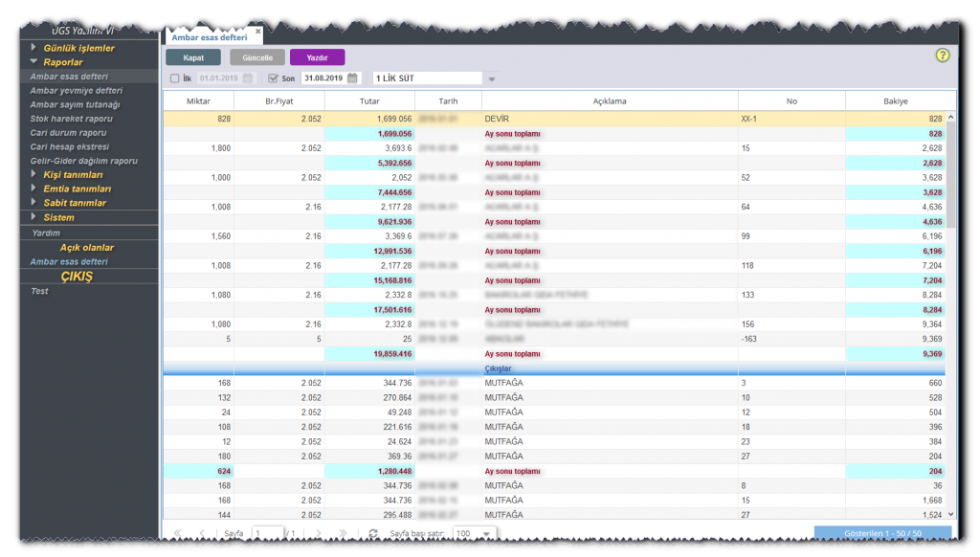Click No cell -163
Viewport: 980px width, 557px height.
pyautogui.click(x=791, y=339)
